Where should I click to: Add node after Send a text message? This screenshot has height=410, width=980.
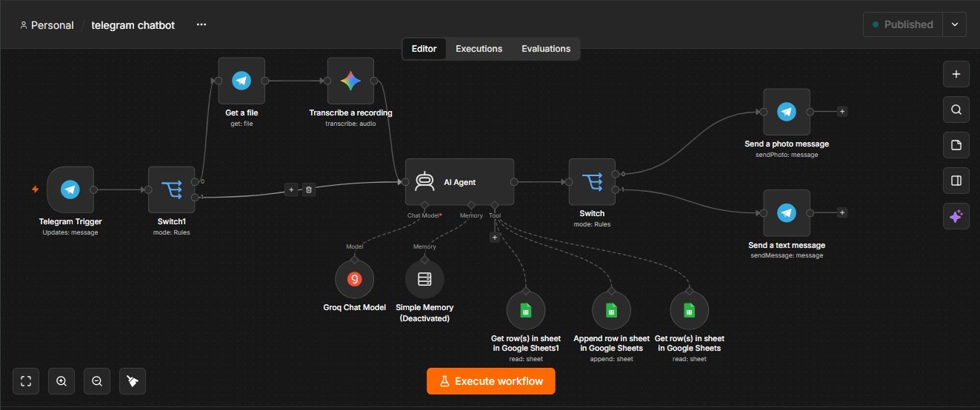click(x=842, y=213)
